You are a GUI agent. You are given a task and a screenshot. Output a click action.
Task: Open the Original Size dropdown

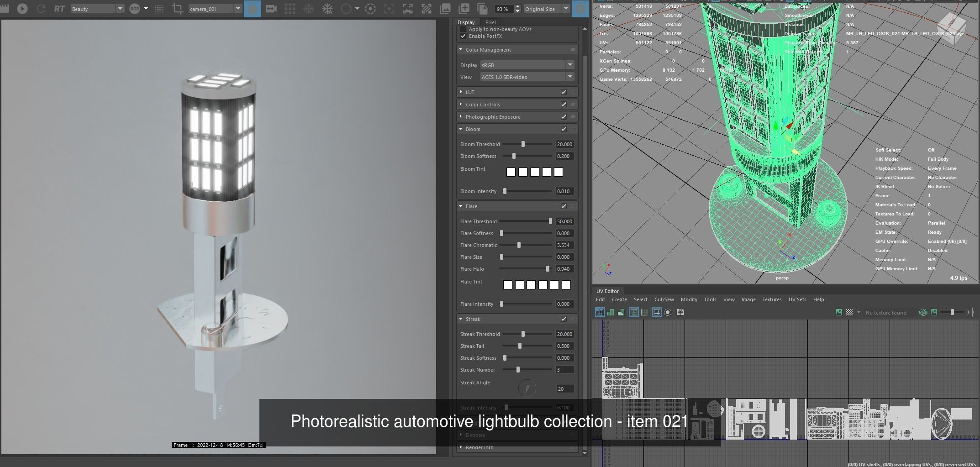[547, 9]
